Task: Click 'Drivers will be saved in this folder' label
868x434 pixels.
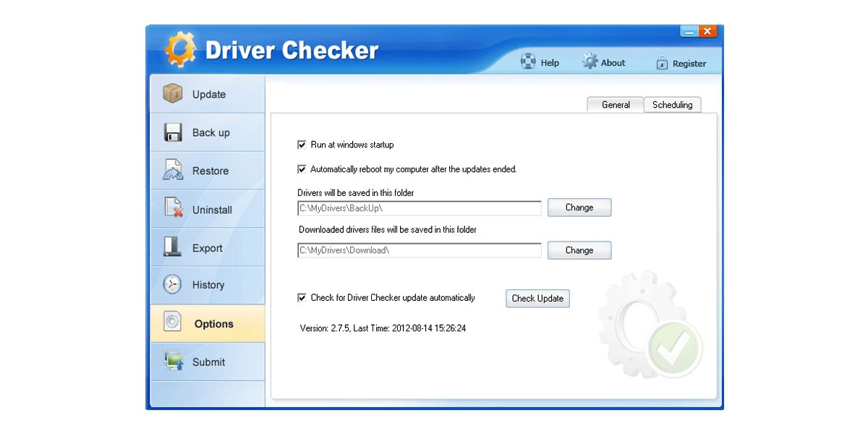Action: [355, 193]
